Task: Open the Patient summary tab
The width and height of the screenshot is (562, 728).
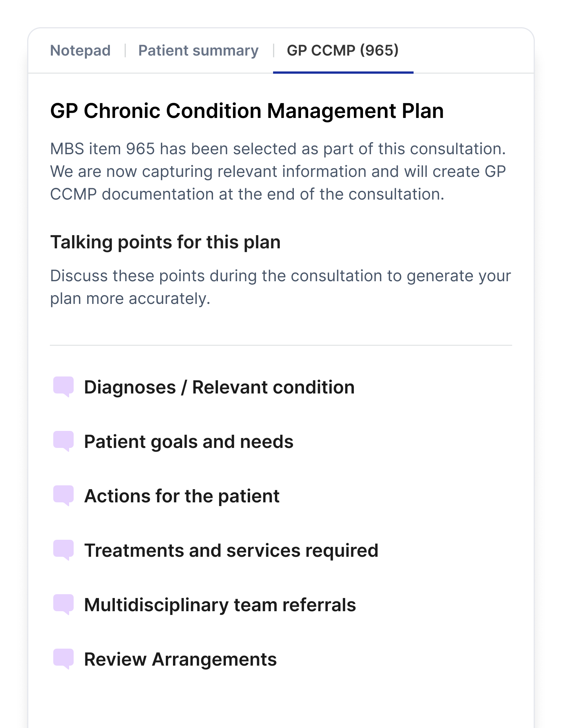Action: click(198, 51)
